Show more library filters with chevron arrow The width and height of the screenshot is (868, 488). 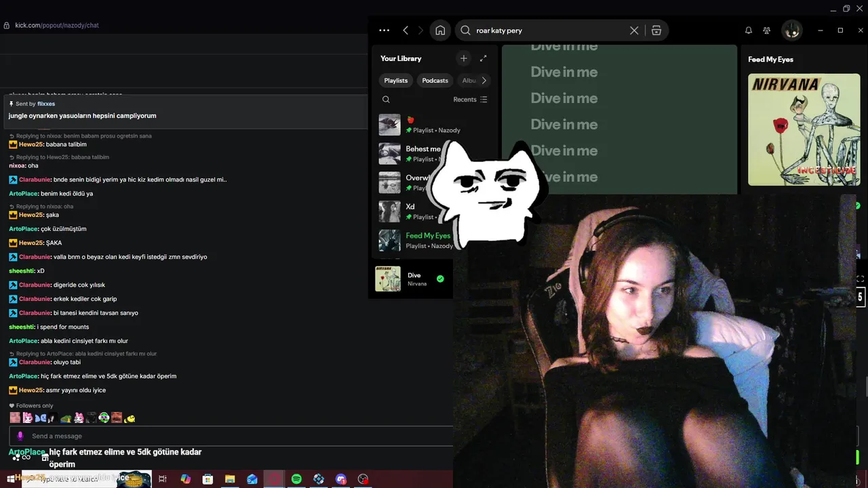(484, 81)
